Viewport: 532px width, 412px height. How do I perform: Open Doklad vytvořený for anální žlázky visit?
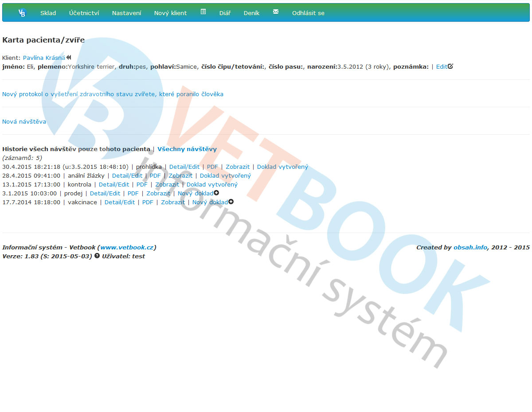(x=225, y=175)
